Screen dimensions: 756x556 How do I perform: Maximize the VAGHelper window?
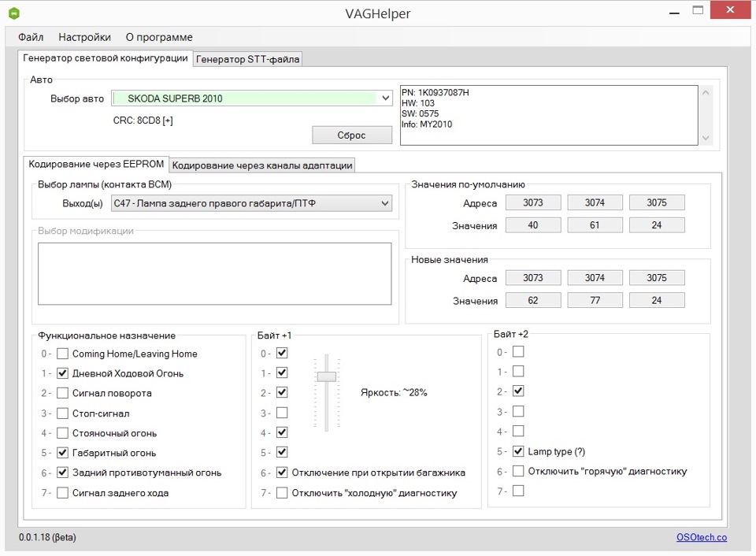click(x=699, y=12)
